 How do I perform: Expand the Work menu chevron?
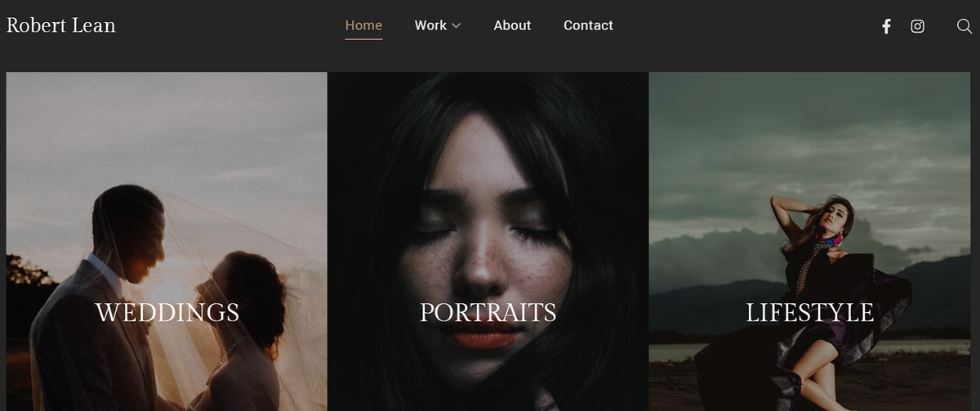[457, 26]
